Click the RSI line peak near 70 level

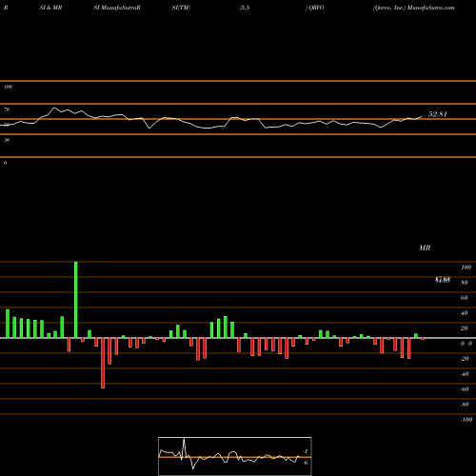tap(54, 108)
